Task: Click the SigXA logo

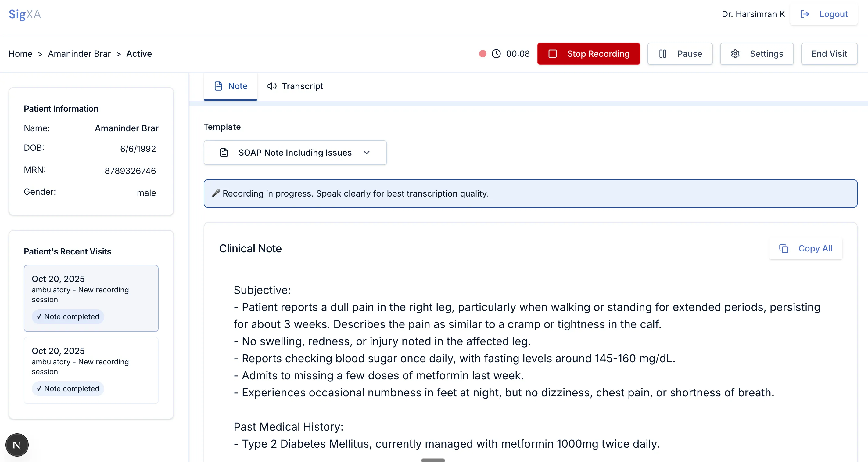Action: point(25,14)
